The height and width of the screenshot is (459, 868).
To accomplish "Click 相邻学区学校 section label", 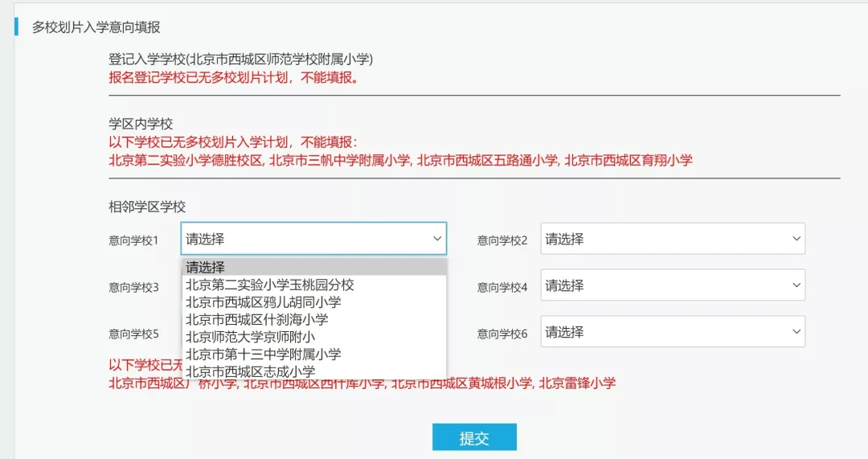I will (147, 207).
